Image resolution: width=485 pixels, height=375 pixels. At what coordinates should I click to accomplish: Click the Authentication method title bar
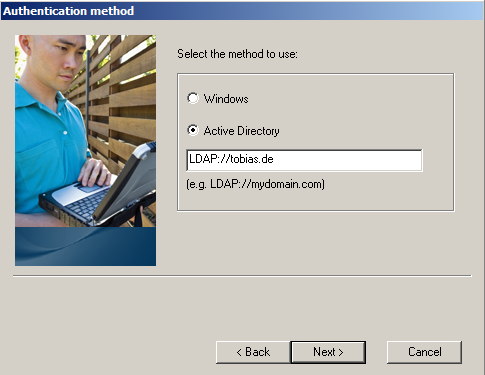pos(242,11)
